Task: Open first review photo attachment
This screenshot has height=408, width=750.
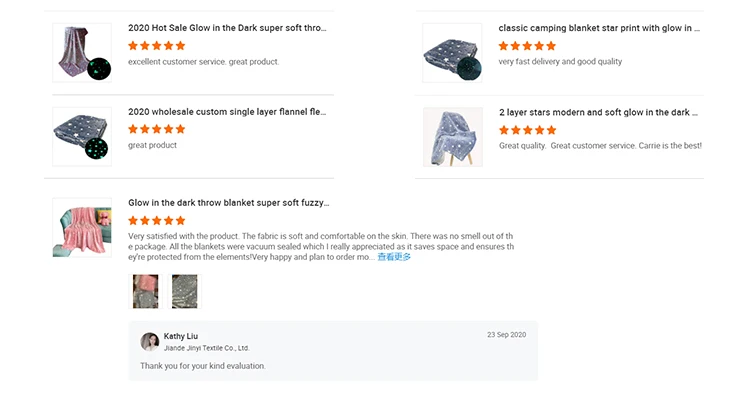Action: coord(146,291)
